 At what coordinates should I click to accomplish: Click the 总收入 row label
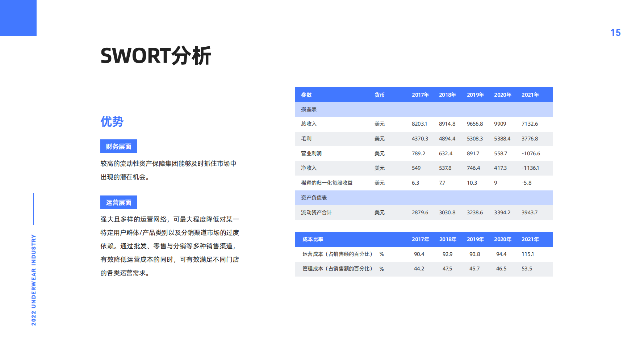click(309, 124)
